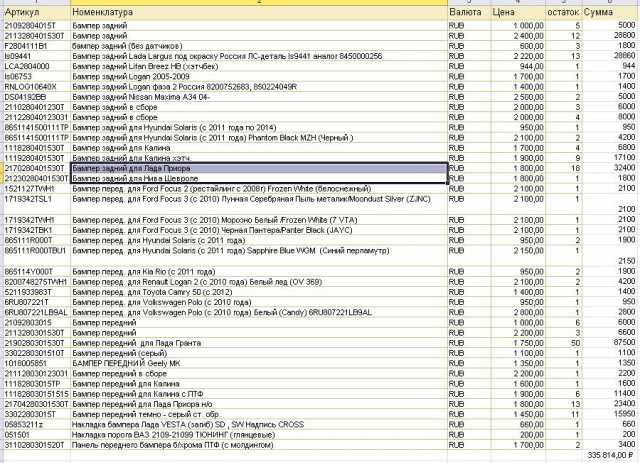Select Ford Focus 3 Moondust Silver cell
Image resolution: width=640 pixels, height=463 pixels.
259,204
